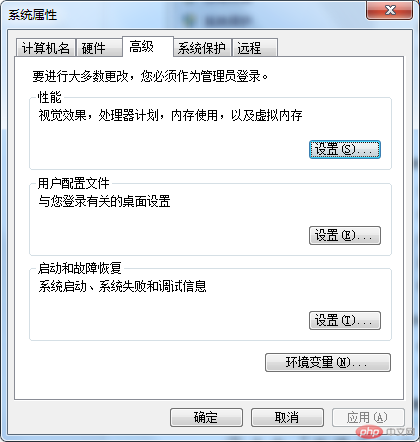Confirm with the 确定 button

coord(206,417)
